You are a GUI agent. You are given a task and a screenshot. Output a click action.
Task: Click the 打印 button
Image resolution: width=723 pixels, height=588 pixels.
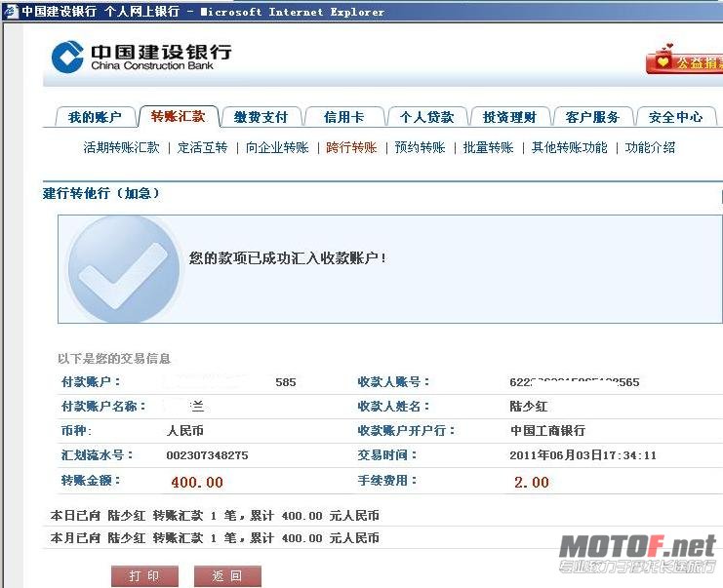click(x=144, y=576)
